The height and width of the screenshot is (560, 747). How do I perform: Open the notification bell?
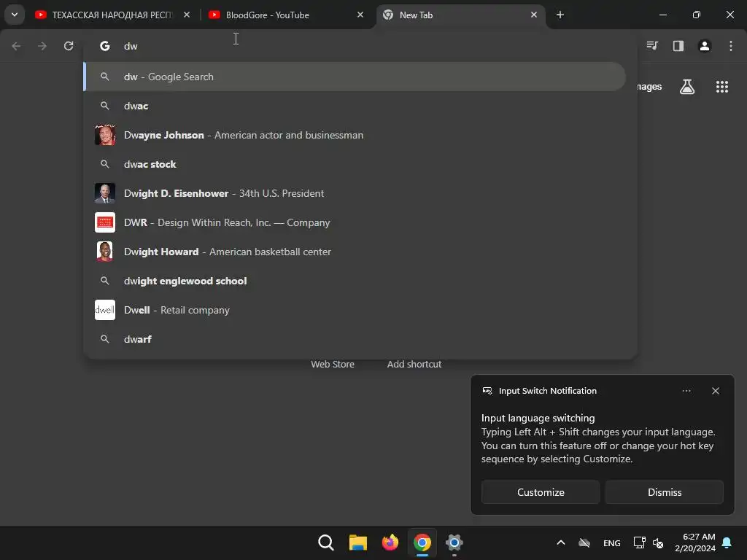[727, 542]
